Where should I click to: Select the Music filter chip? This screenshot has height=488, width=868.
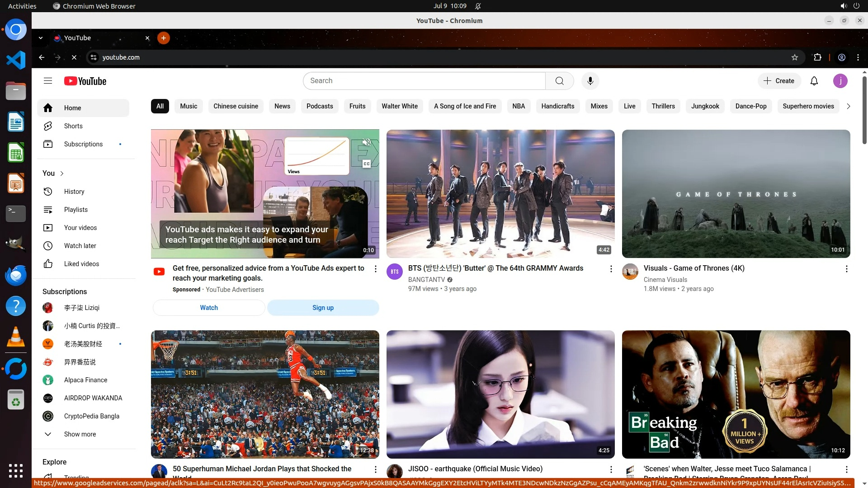tap(189, 106)
